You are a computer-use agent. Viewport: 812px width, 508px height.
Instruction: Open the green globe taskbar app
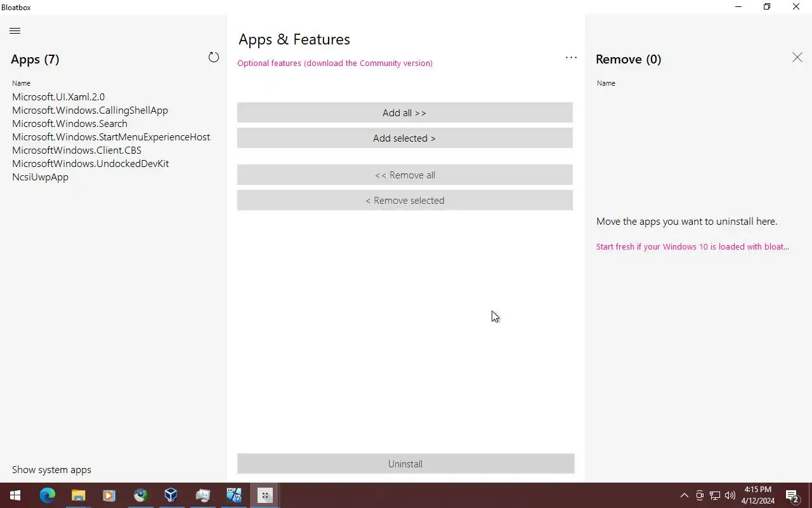point(140,495)
